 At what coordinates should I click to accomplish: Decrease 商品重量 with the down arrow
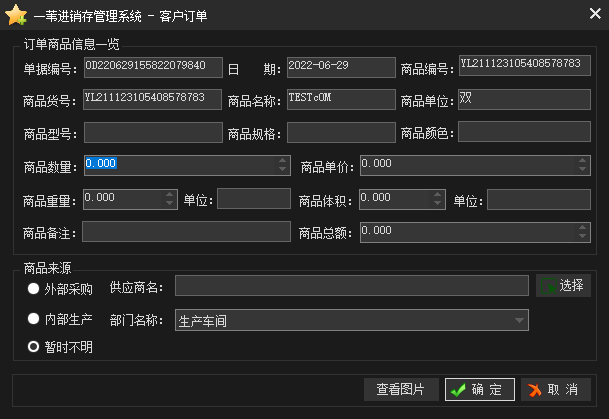(169, 203)
